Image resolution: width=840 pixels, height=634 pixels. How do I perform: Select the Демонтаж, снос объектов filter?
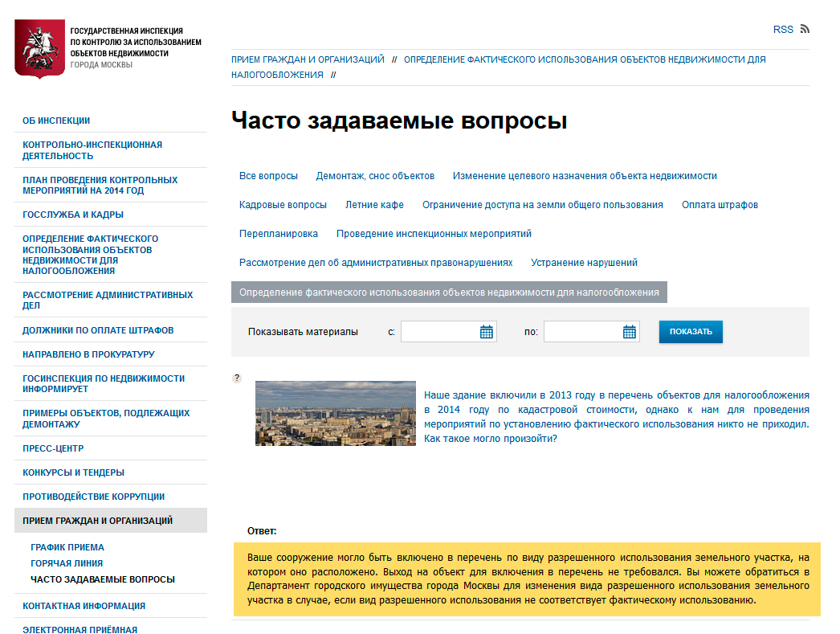(x=375, y=176)
